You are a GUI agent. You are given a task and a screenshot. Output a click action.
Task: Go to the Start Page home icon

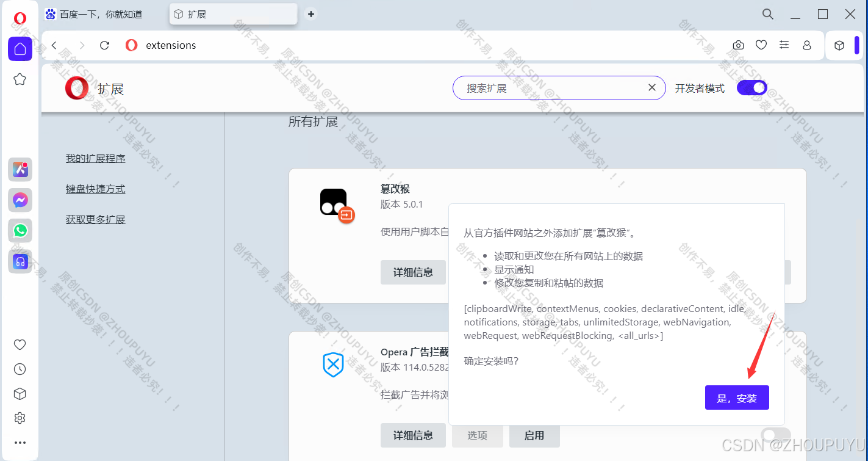(x=20, y=49)
